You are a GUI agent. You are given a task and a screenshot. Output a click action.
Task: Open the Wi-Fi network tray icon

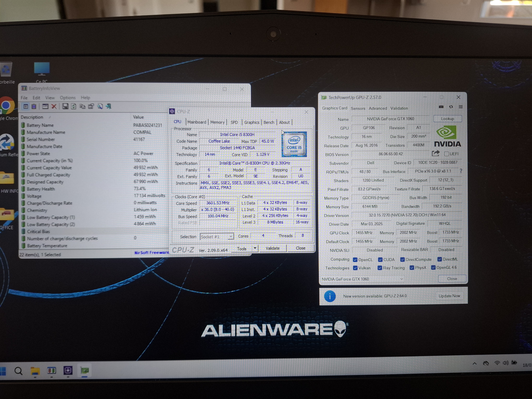(x=497, y=363)
